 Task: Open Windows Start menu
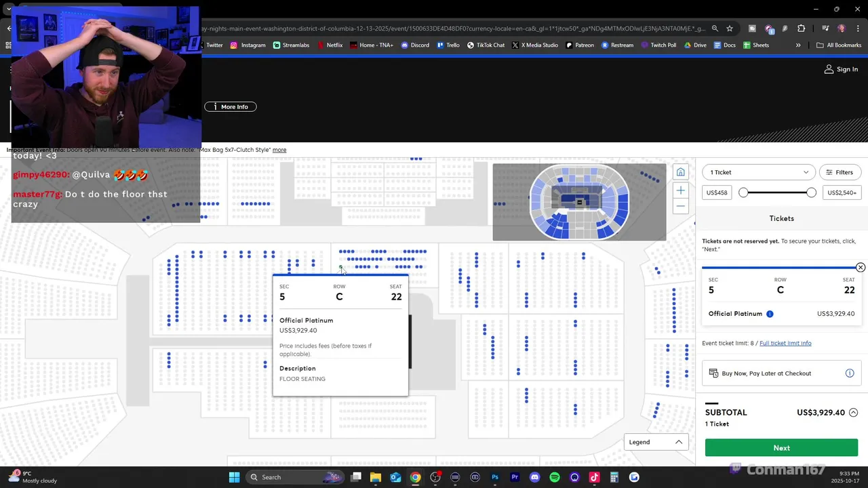pyautogui.click(x=234, y=477)
